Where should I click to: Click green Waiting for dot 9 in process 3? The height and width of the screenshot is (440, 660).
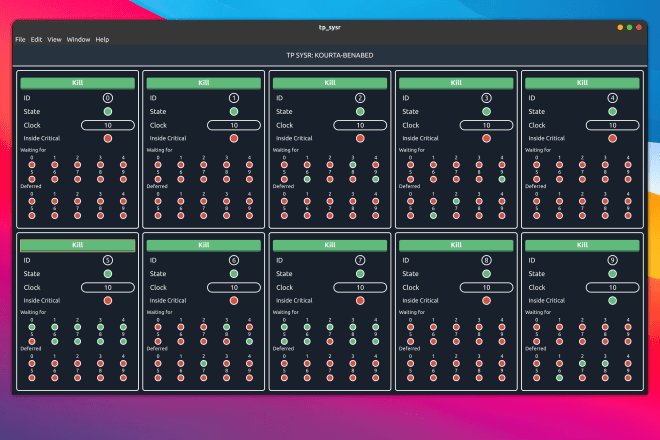point(502,179)
